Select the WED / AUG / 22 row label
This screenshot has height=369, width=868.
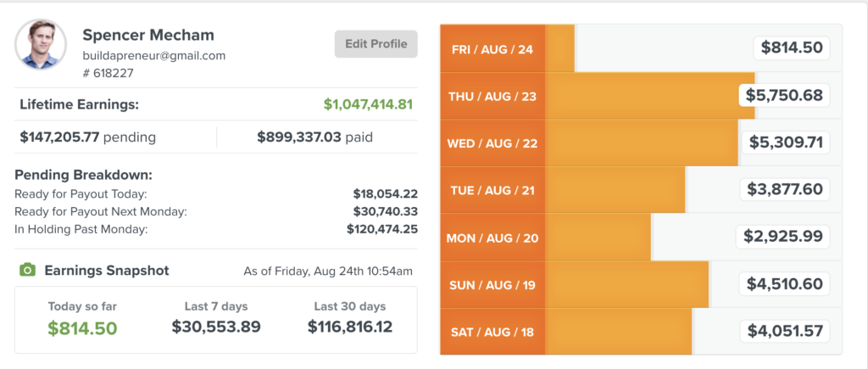492,143
